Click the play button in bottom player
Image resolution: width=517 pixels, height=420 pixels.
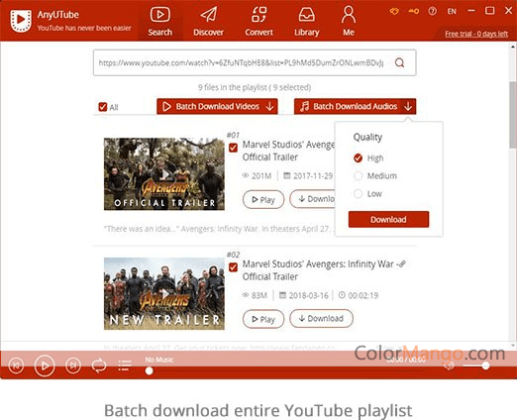(x=45, y=366)
